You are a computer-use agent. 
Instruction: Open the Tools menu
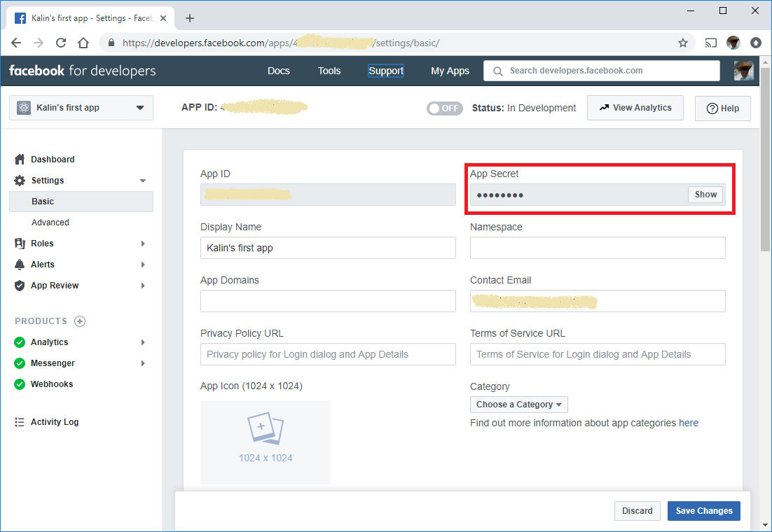point(329,71)
